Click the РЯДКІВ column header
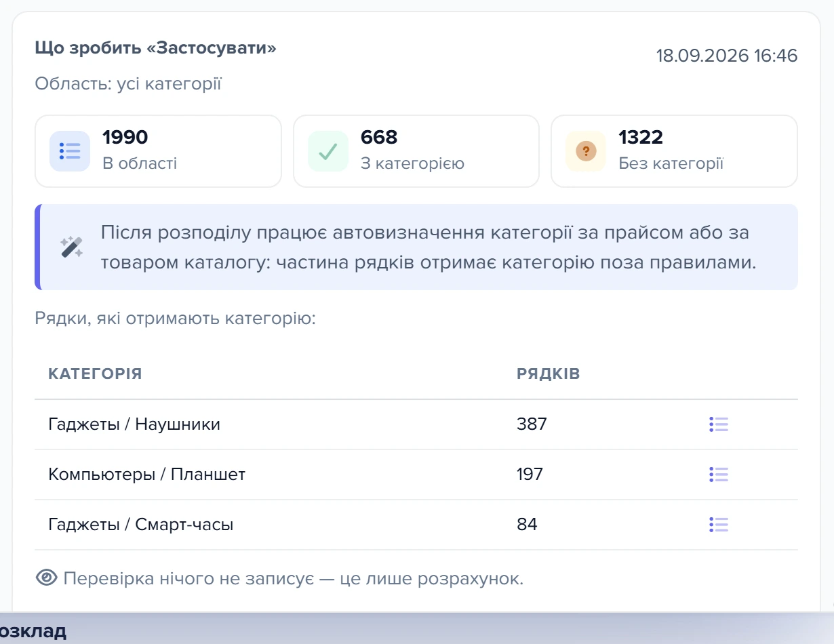Viewport: 834px width, 644px height. (x=549, y=374)
